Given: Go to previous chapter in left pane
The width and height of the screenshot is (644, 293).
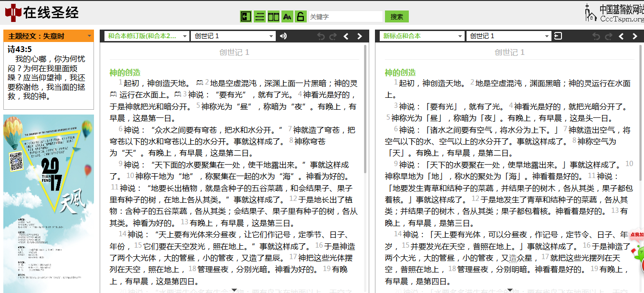Looking at the screenshot, I should [346, 36].
